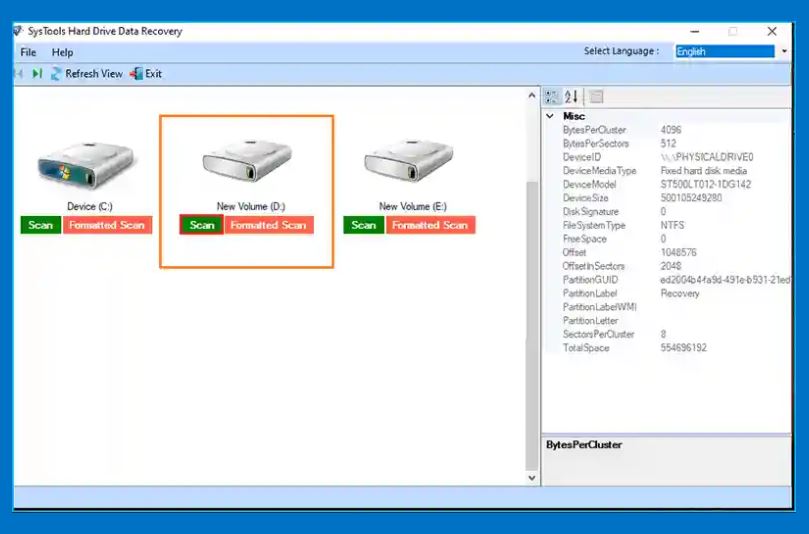Open the Help menu
The width and height of the screenshot is (809, 534).
click(62, 52)
